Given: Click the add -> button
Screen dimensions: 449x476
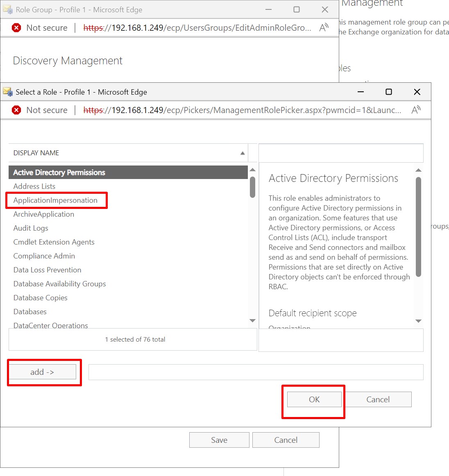Looking at the screenshot, I should (x=43, y=372).
